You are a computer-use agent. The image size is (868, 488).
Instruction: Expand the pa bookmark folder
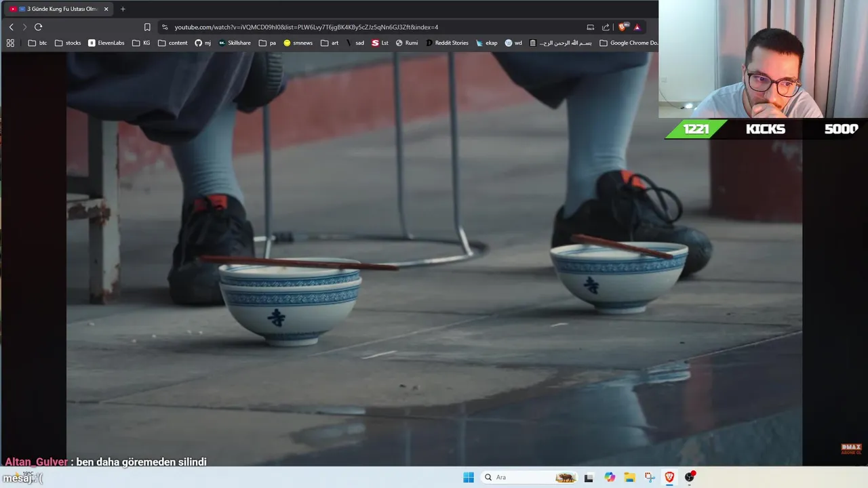pos(268,43)
